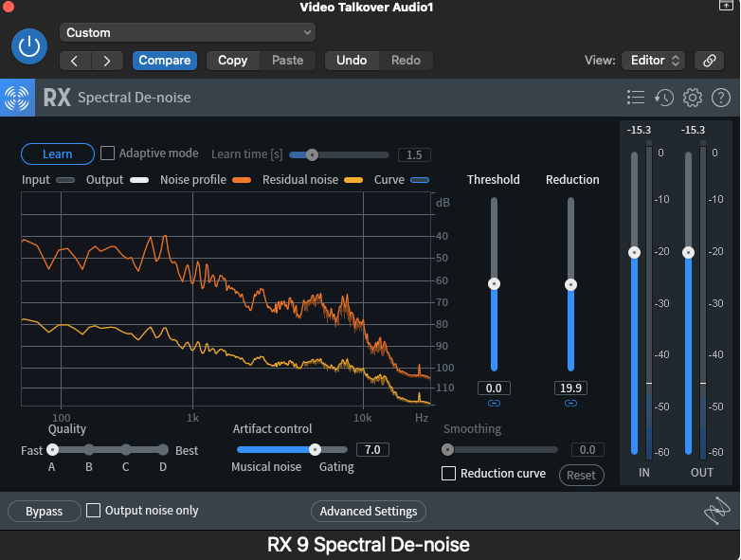The height and width of the screenshot is (560, 741).
Task: Enable Adaptive mode checkbox
Action: point(107,154)
